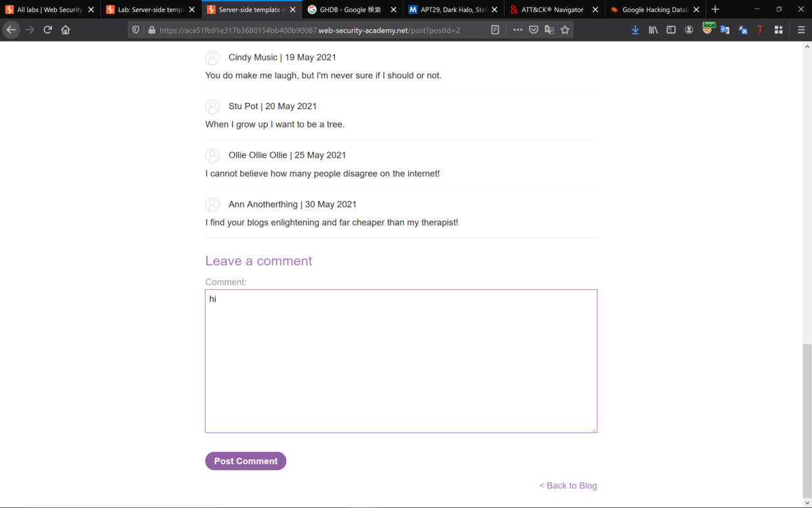Click Ollie Ollie Ollie's avatar icon
This screenshot has width=812, height=508.
[x=212, y=156]
